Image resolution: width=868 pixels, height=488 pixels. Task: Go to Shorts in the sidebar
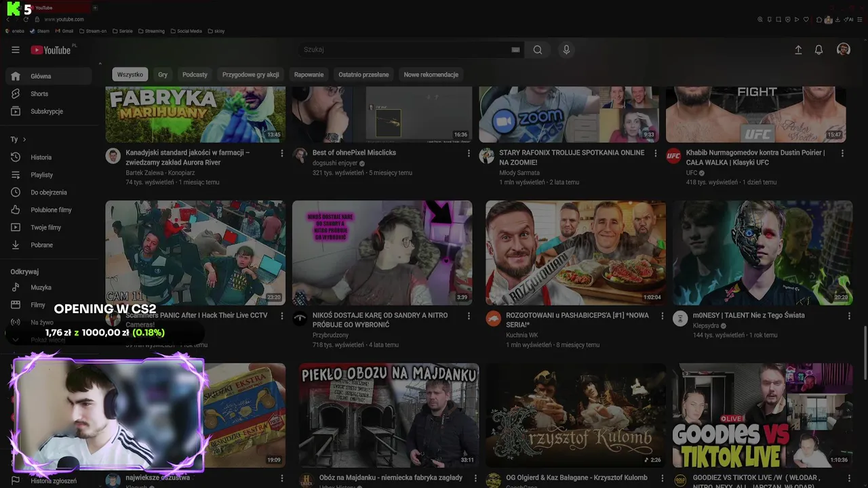(49, 94)
